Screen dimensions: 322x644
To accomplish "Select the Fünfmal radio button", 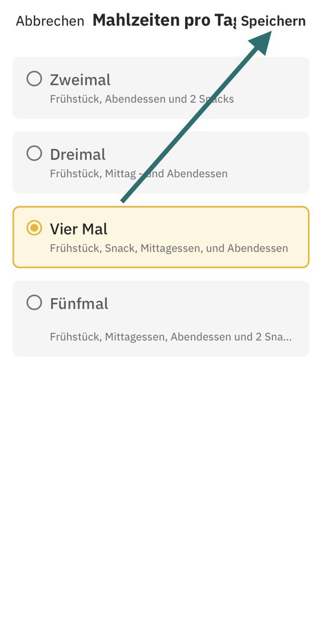I will pos(34,303).
